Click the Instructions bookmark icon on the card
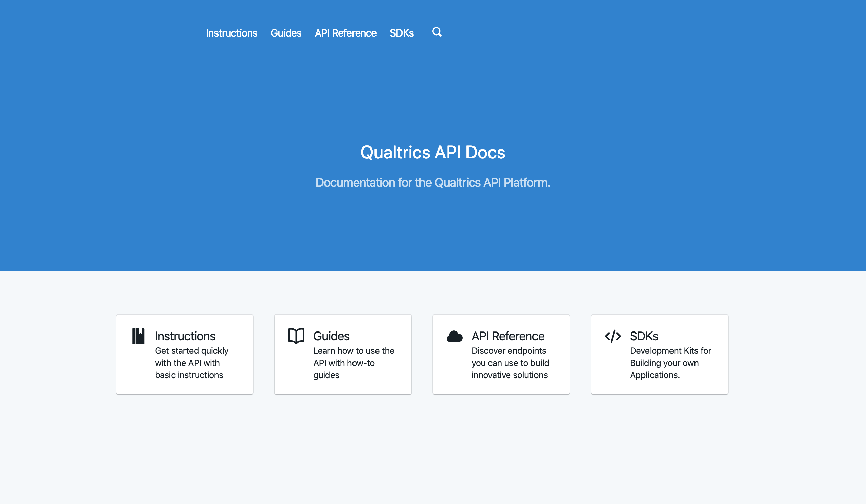The height and width of the screenshot is (504, 866). [138, 336]
